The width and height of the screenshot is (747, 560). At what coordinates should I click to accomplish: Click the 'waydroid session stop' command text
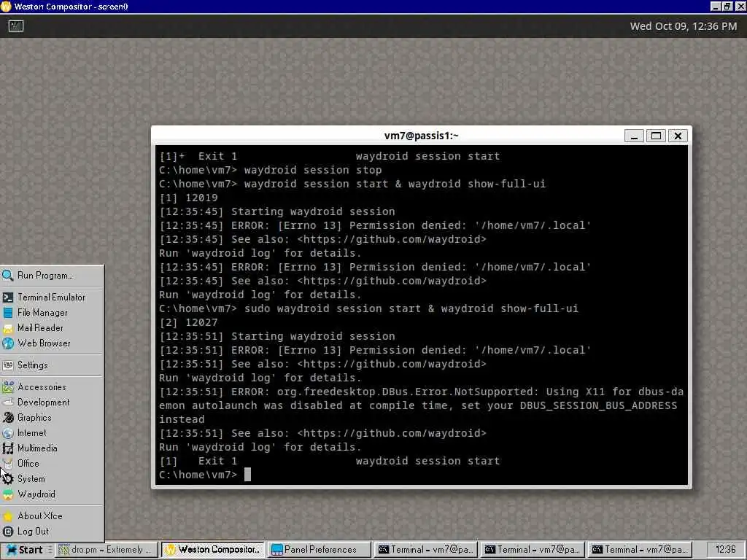coord(313,170)
